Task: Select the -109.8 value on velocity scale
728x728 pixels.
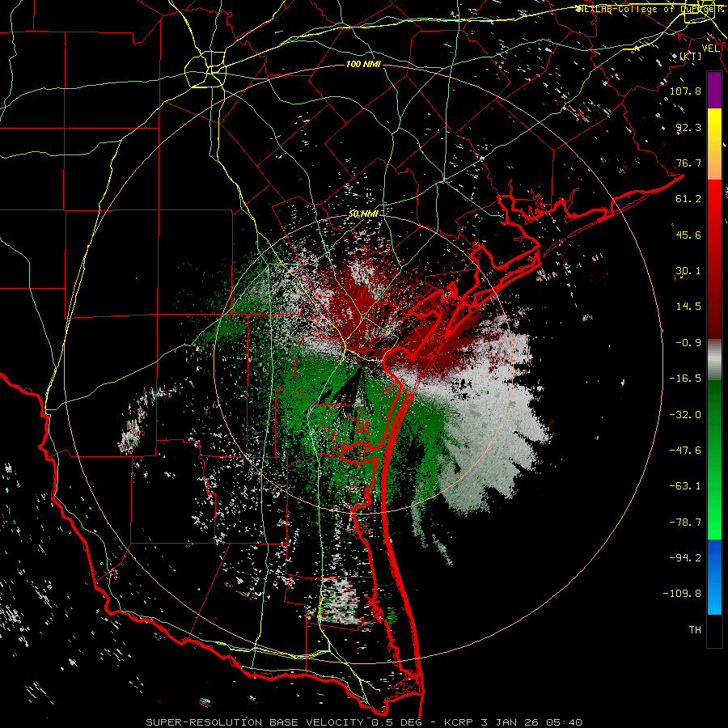Action: [x=682, y=594]
